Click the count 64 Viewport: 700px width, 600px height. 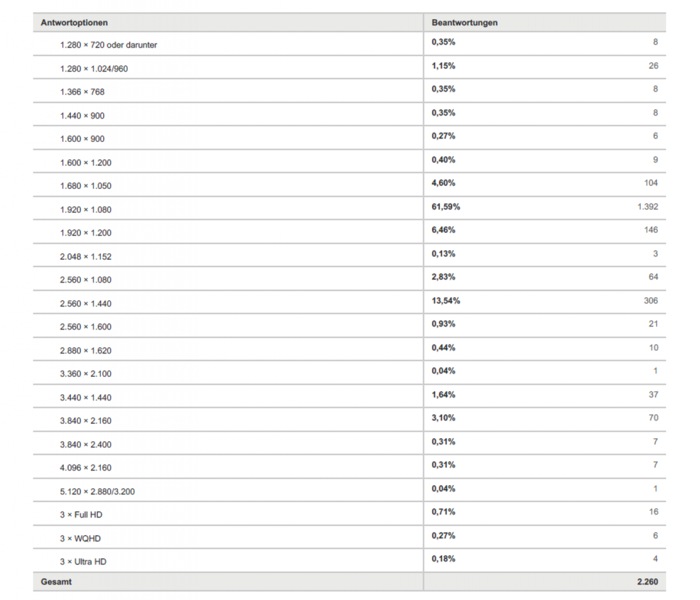pyautogui.click(x=654, y=277)
